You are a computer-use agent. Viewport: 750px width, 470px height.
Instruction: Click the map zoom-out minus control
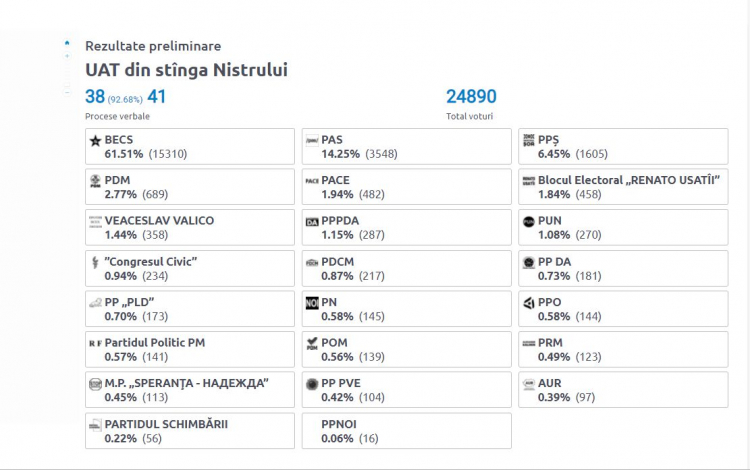(67, 92)
